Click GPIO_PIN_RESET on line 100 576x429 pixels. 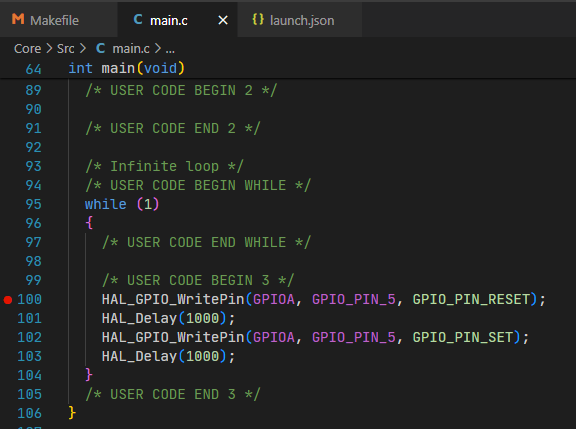471,299
